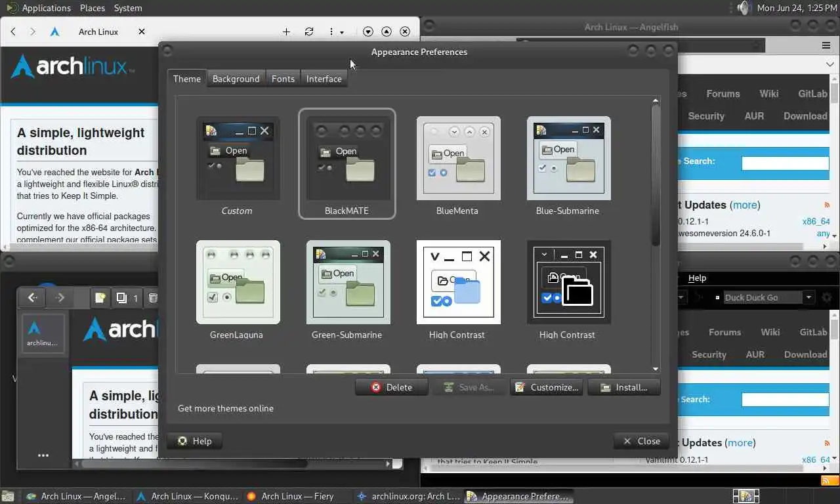Close the Arch Linux tab

tap(141, 31)
